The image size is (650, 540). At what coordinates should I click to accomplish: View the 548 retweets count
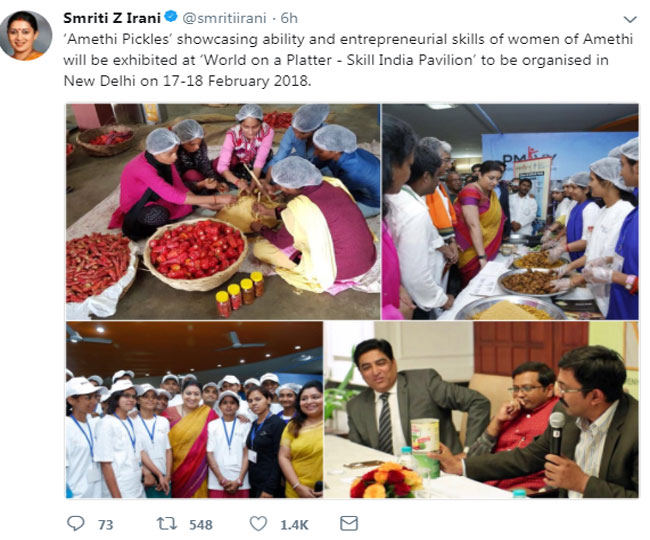[201, 525]
